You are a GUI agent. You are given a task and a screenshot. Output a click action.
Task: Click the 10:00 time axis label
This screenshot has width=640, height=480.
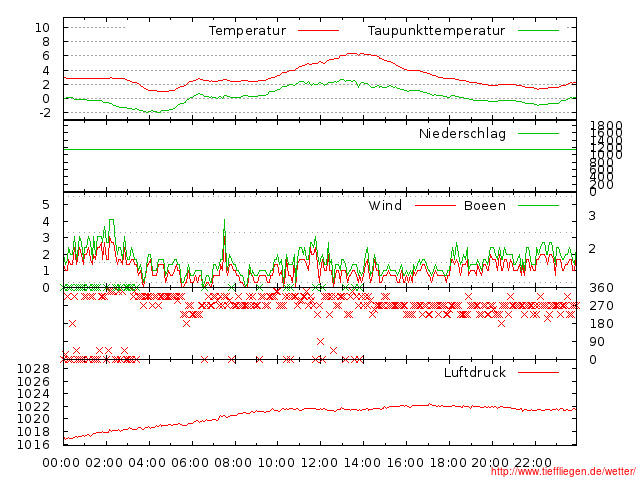pos(276,463)
